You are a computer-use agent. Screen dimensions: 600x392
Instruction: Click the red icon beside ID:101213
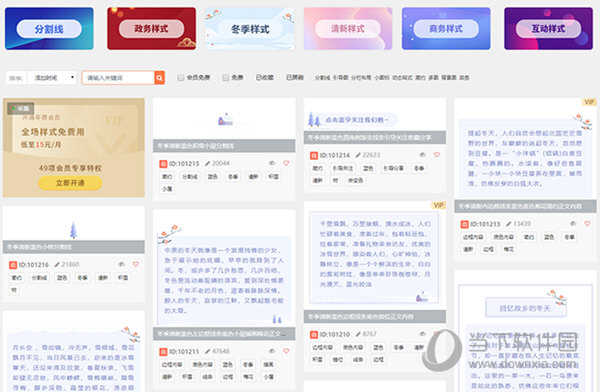[x=464, y=224]
